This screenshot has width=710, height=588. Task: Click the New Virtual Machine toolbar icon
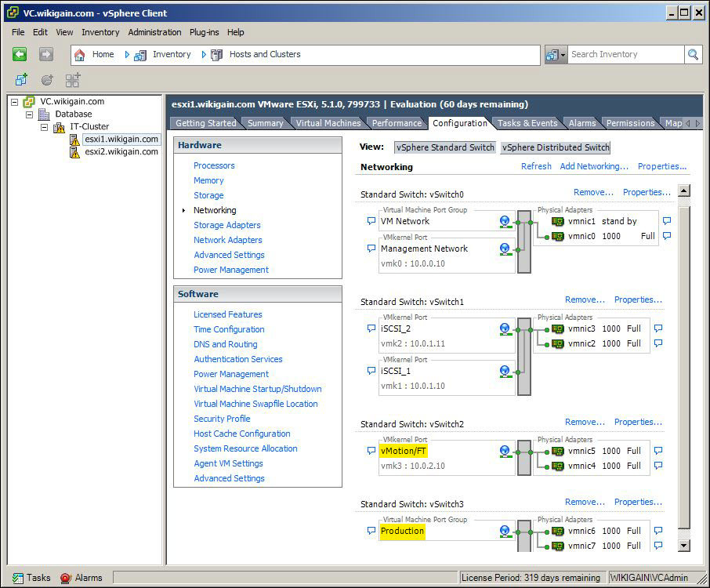[21, 80]
